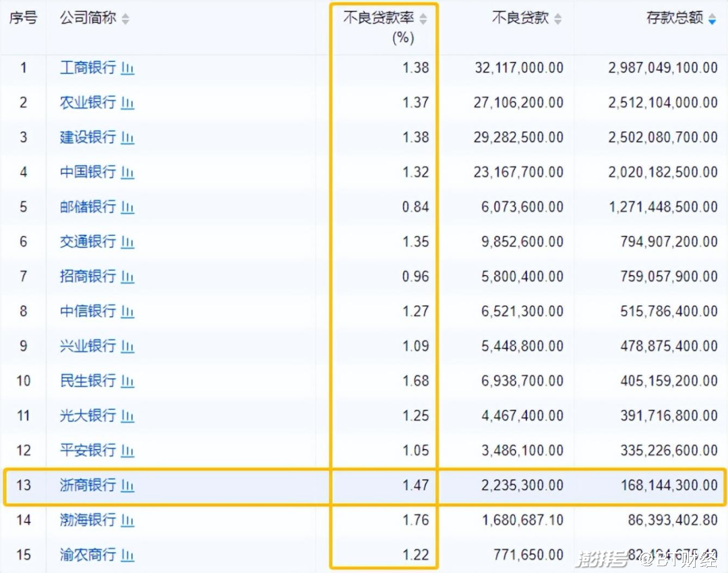Viewport: 728px width, 573px height.
Task: Click 不良贷款率 value 1.68 for 民生银行
Action: [415, 381]
